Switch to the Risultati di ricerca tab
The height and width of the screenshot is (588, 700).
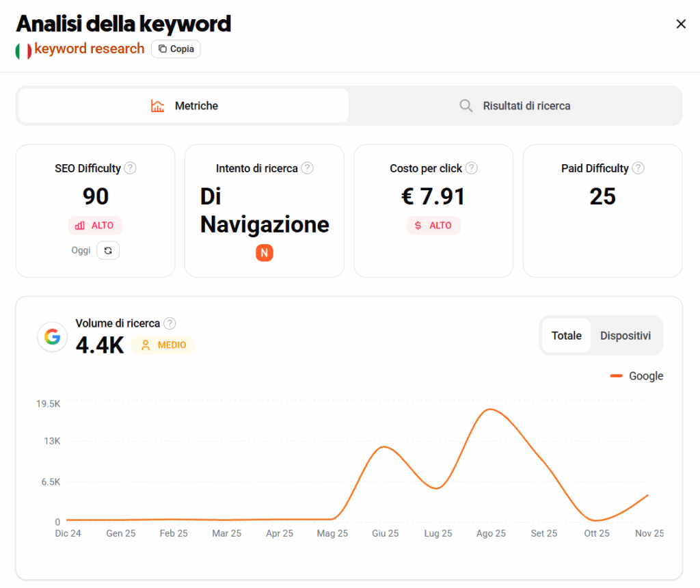point(515,106)
